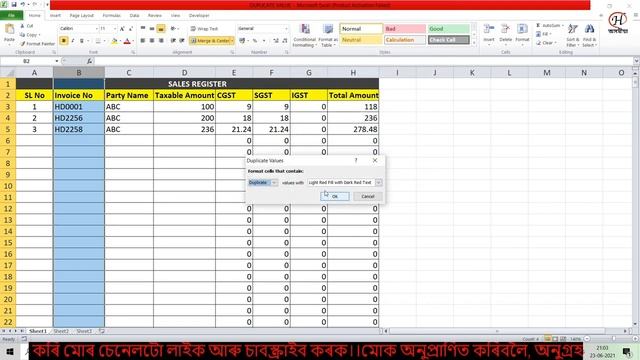
Task: Open the Name Box dropdown arrow
Action: (x=57, y=61)
